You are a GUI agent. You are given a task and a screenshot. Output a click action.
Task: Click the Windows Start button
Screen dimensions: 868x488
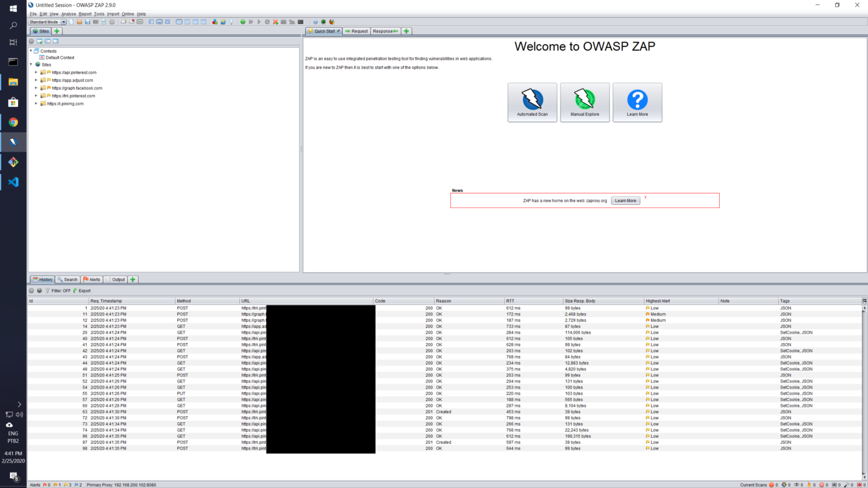13,9
